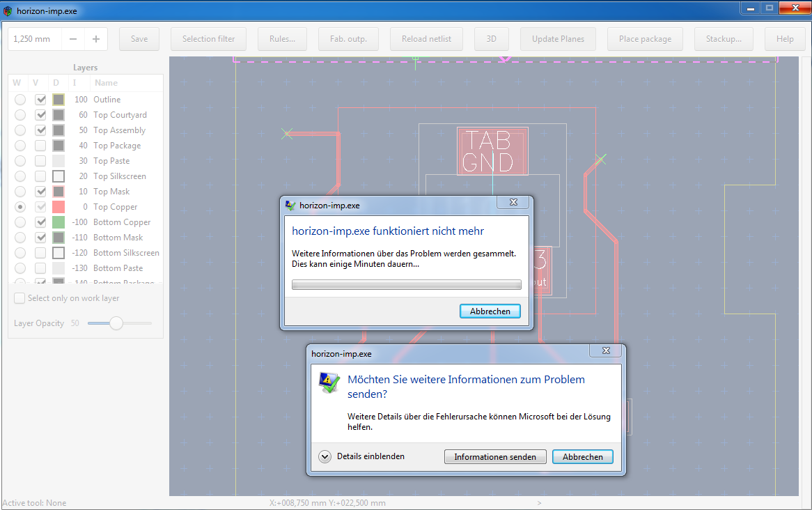Click Top Copper red color swatch

(58, 207)
